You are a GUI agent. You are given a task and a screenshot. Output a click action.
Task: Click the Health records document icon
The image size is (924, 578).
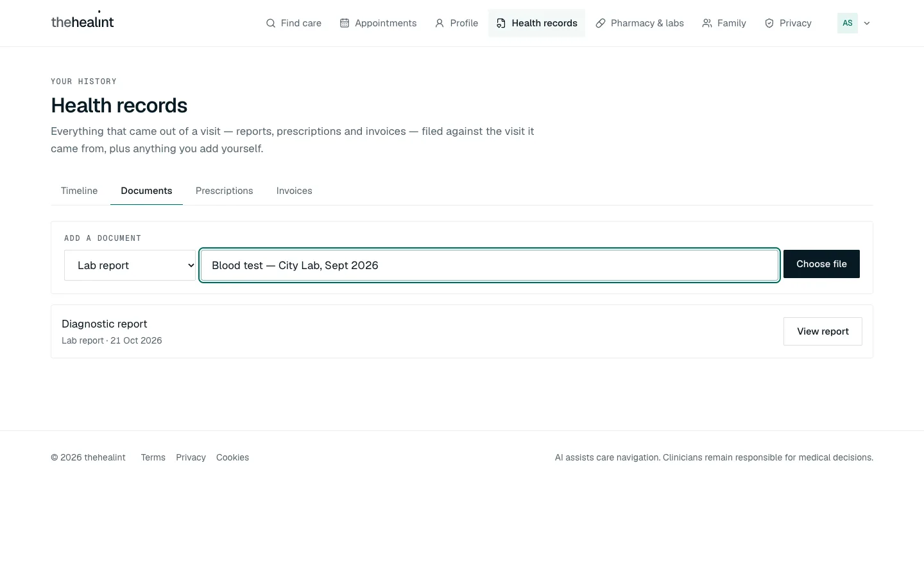pos(501,23)
